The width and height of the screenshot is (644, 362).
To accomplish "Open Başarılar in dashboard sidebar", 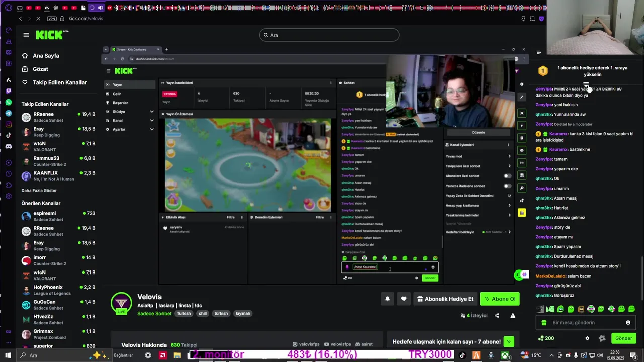I will click(129, 103).
